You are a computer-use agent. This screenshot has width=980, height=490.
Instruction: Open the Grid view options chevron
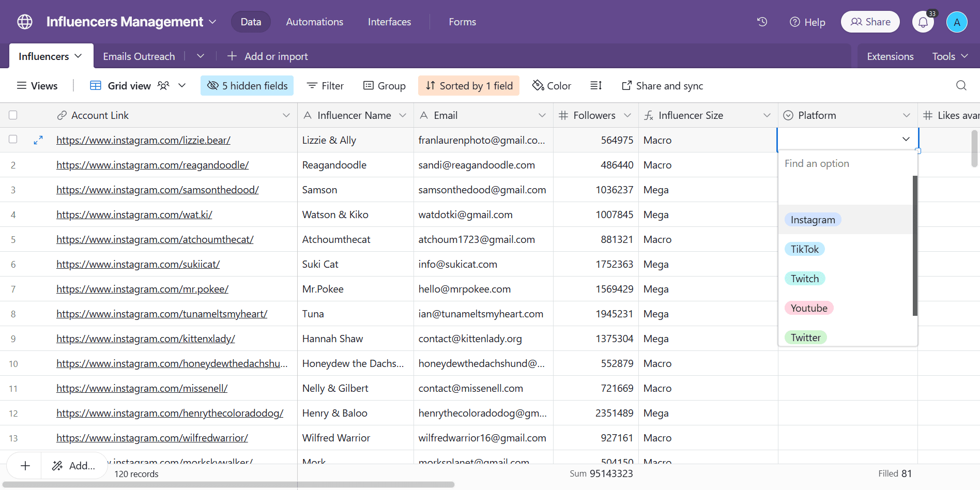[182, 85]
